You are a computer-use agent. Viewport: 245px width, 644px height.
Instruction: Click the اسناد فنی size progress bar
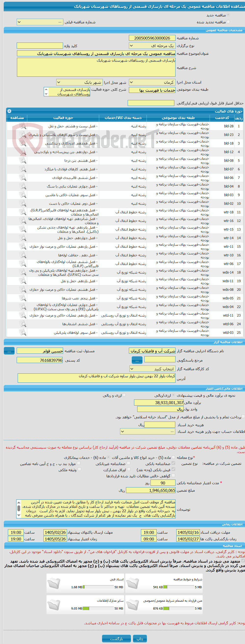pos(98,587)
